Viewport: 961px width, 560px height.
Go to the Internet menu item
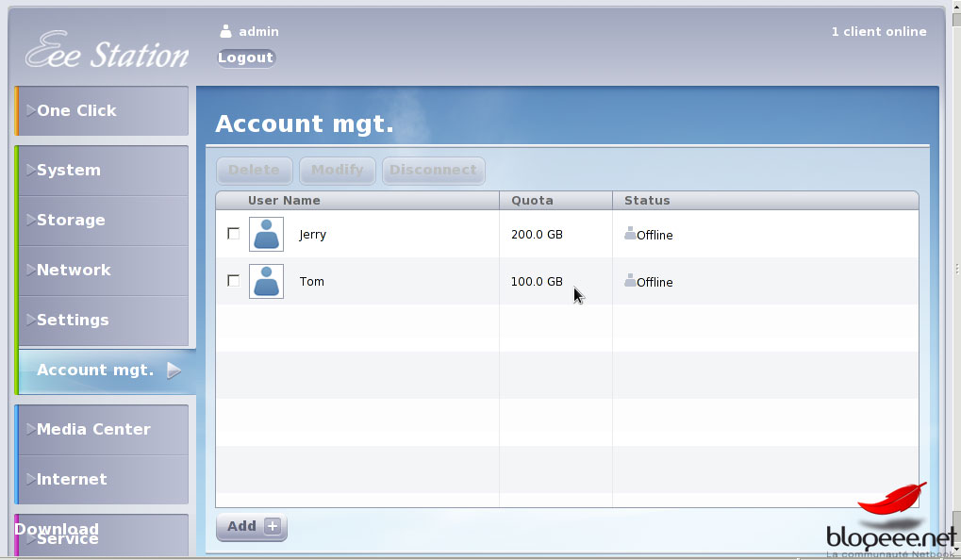pos(71,480)
